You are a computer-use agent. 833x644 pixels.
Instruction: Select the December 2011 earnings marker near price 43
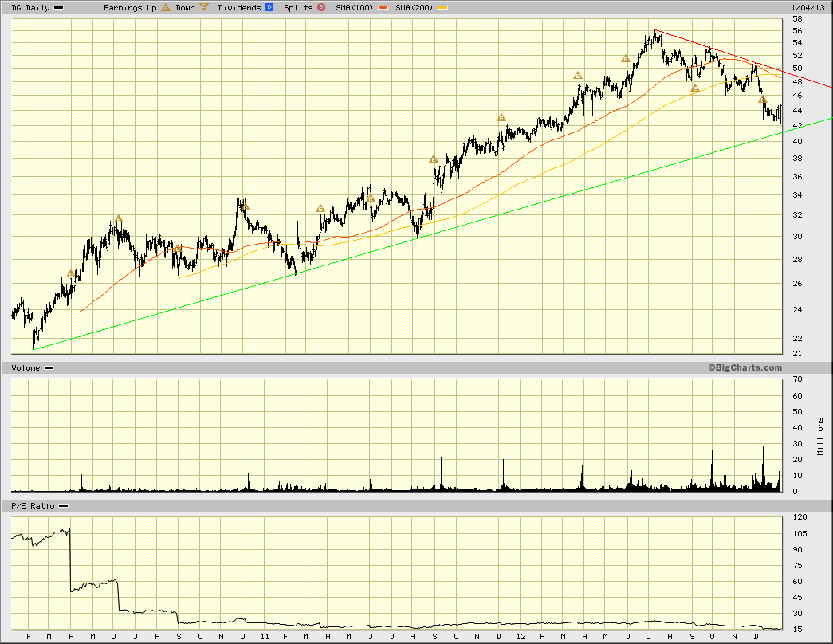point(501,118)
